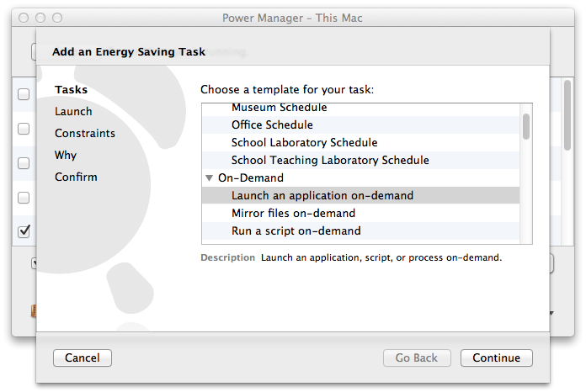This screenshot has height=392, width=586.
Task: Select School Laboratory Schedule template
Action: tap(360, 142)
